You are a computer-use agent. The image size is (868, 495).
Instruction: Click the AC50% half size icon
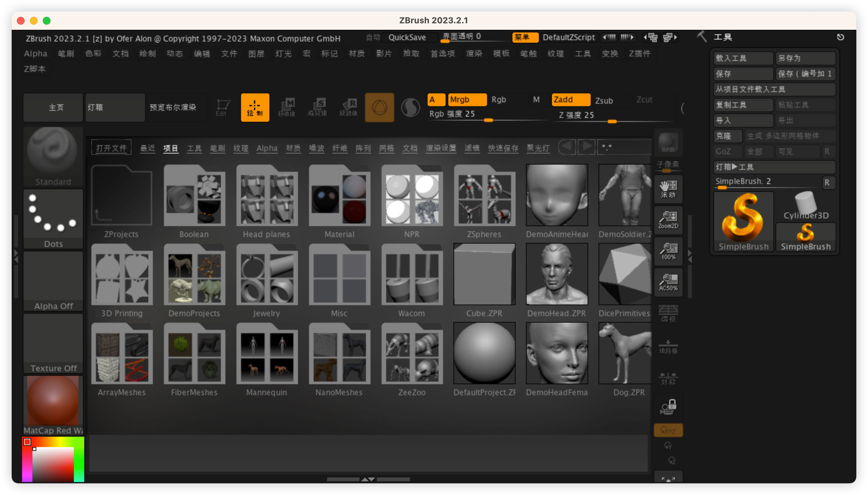pyautogui.click(x=668, y=282)
